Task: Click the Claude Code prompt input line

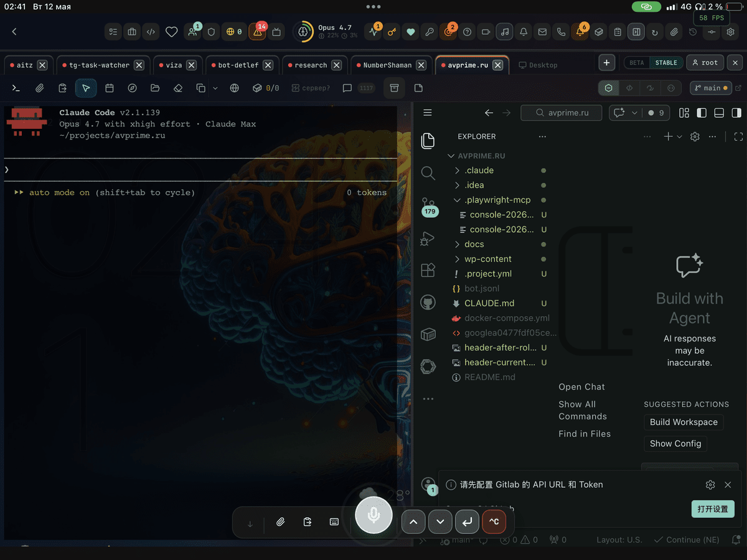Action: click(x=200, y=170)
